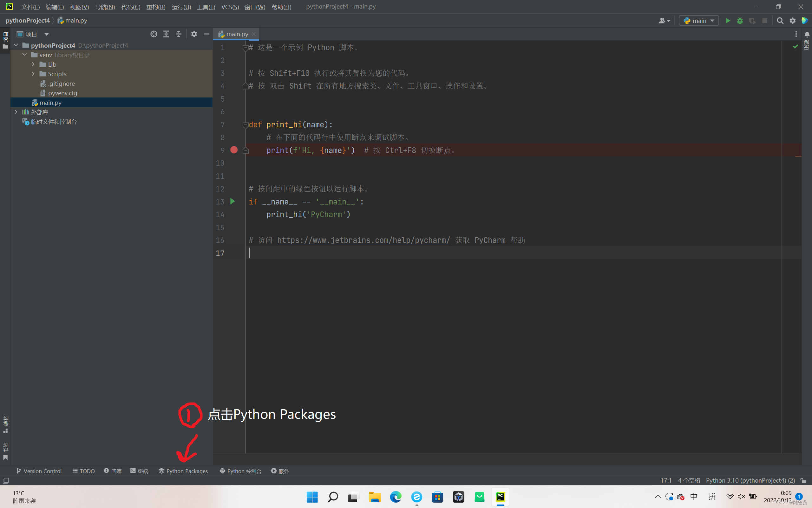Close the main.py editor tab
This screenshot has width=812, height=508.
click(254, 34)
